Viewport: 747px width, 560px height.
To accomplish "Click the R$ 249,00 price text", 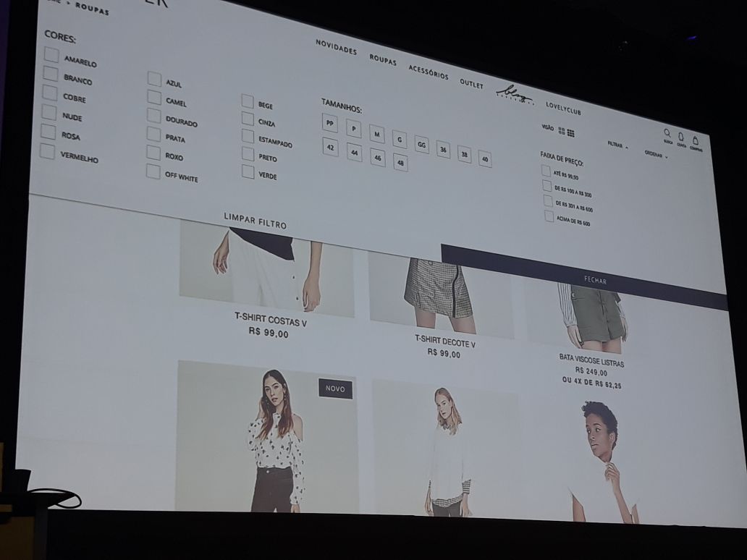I will pyautogui.click(x=591, y=371).
